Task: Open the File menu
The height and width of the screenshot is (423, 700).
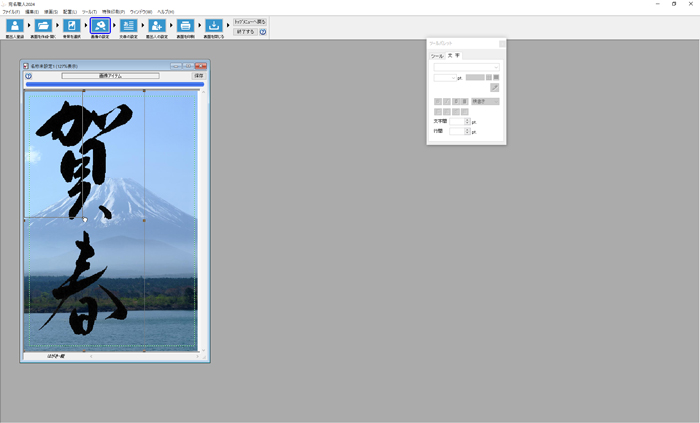Action: tap(10, 12)
